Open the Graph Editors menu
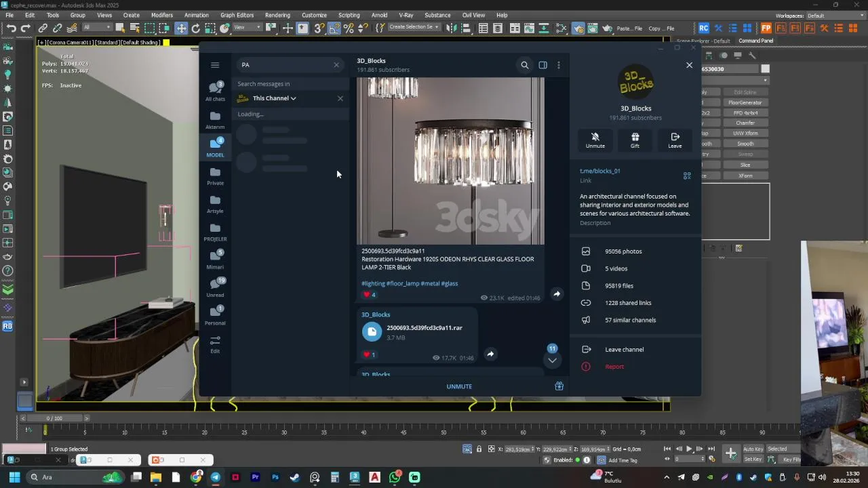This screenshot has width=868, height=488. [x=237, y=15]
